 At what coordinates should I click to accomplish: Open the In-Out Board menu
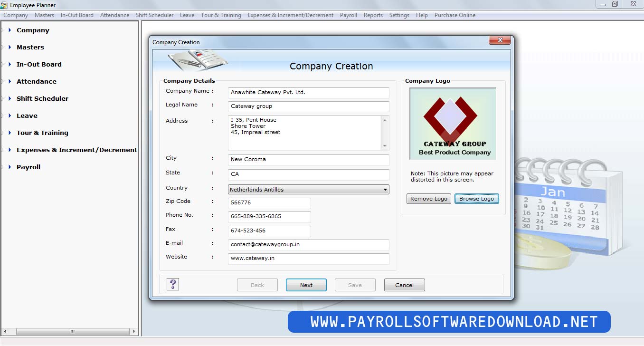pyautogui.click(x=77, y=15)
